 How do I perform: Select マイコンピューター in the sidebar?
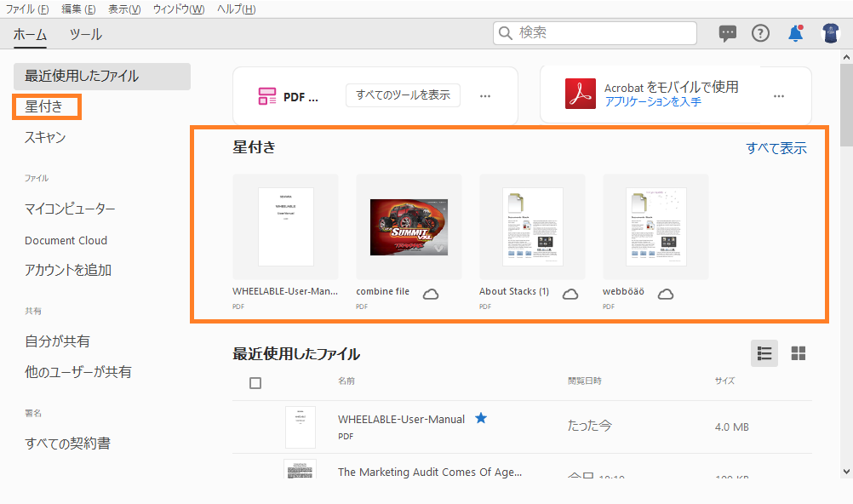click(x=70, y=209)
